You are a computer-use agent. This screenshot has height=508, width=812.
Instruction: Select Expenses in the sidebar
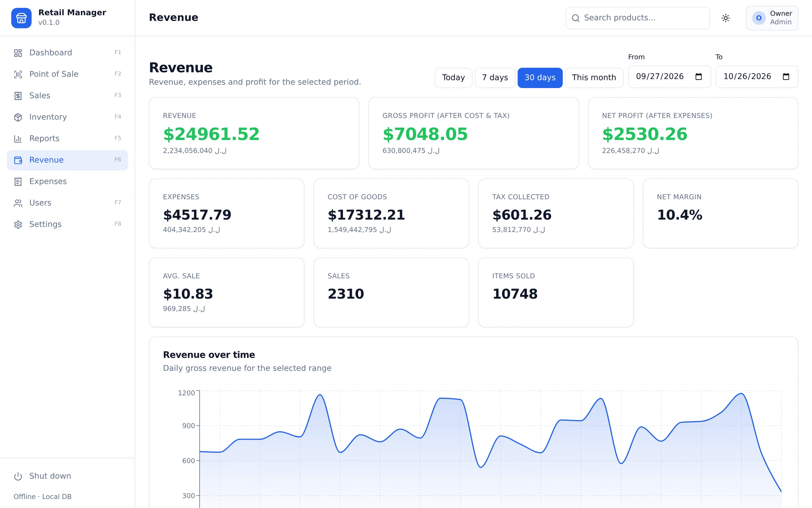pyautogui.click(x=67, y=182)
